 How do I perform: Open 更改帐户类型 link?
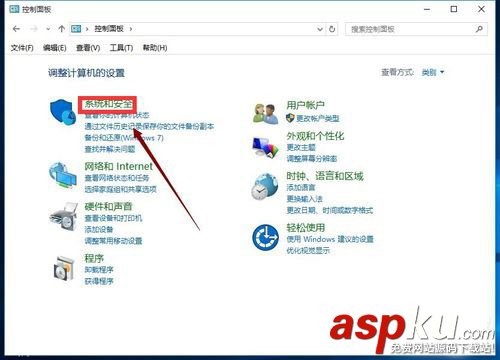317,118
